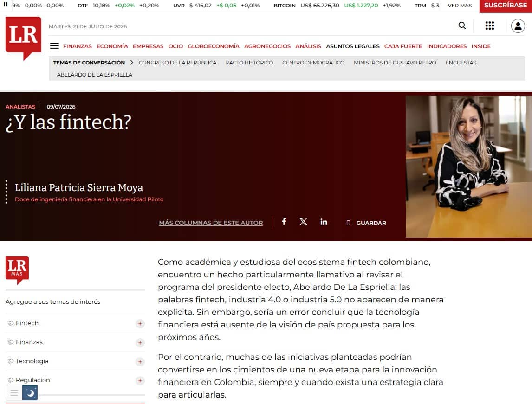Image resolution: width=532 pixels, height=404 pixels.
Task: Click Ver Más in ticker bar
Action: 460,6
